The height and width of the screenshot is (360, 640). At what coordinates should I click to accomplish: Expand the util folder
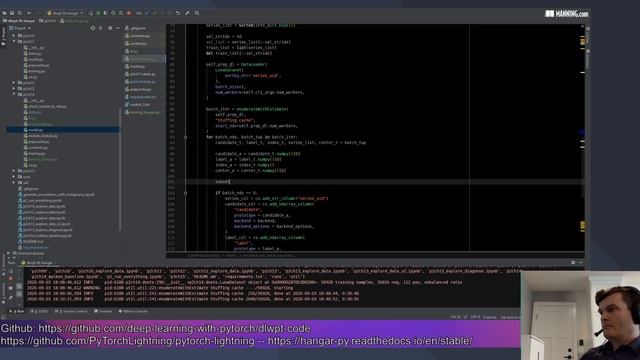click(14, 183)
